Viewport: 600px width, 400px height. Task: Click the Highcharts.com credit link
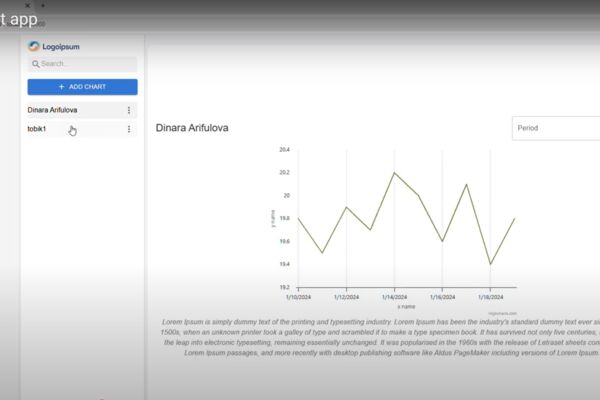pyautogui.click(x=502, y=313)
